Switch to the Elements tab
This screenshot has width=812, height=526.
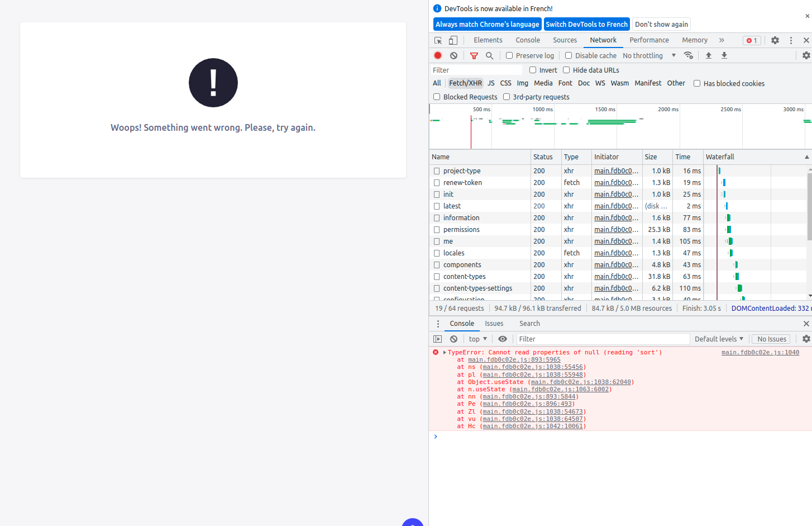[x=488, y=40]
